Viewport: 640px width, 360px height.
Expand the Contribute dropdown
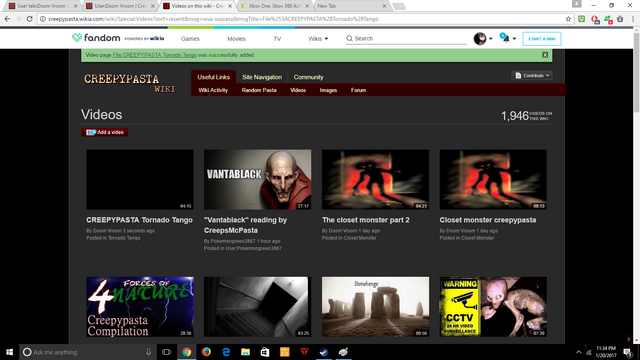tap(532, 76)
